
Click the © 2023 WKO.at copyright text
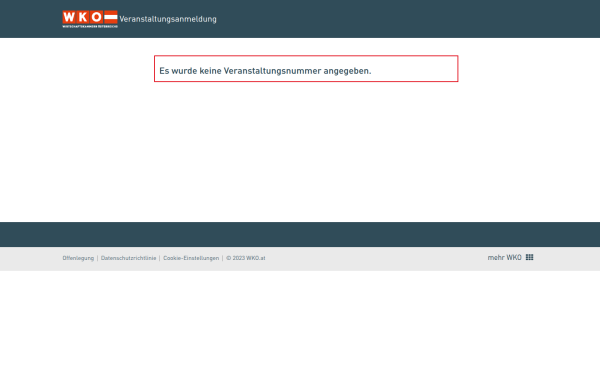coord(246,258)
